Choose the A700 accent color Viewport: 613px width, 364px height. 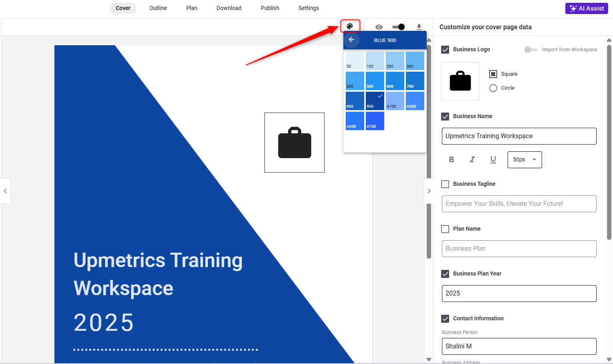[375, 121]
